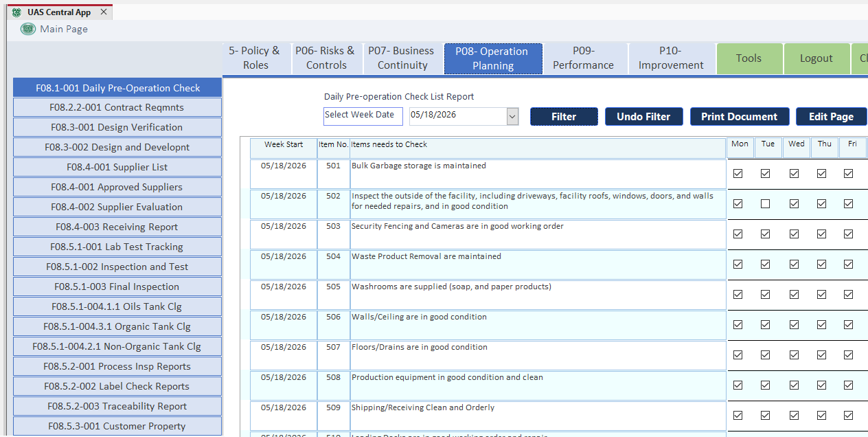Toggle Tuesday checkbox for Floors/Drains item 507
Screen dimensions: 868x437
pos(765,355)
